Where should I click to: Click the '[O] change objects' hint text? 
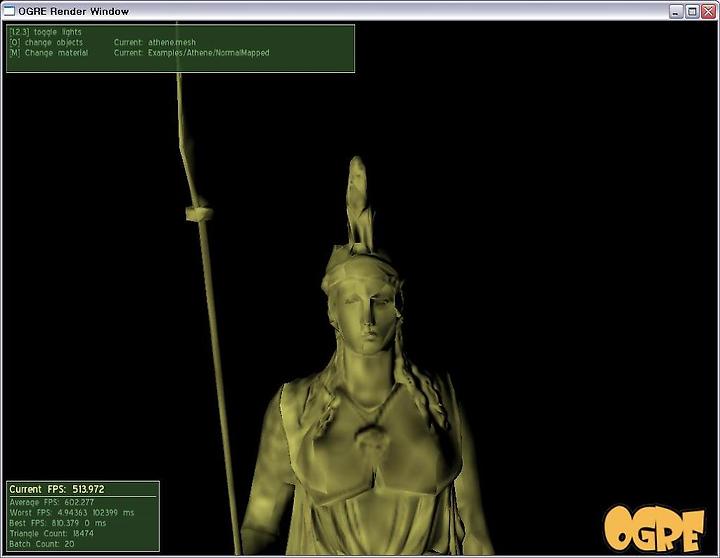46,42
